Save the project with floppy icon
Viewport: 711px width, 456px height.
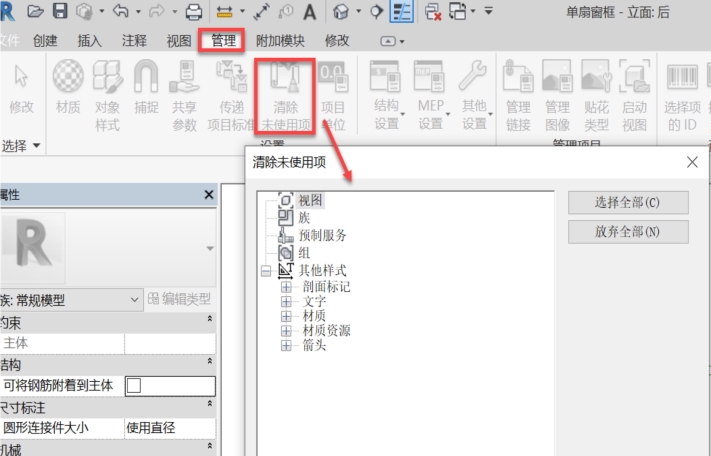(x=60, y=11)
